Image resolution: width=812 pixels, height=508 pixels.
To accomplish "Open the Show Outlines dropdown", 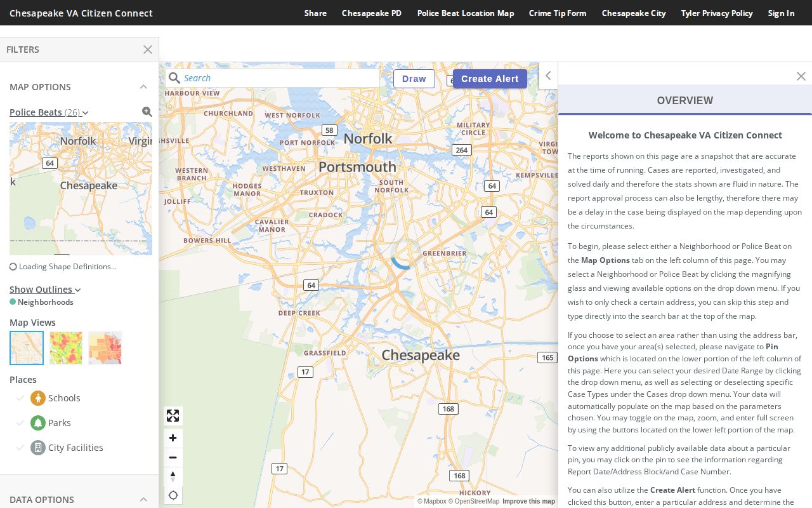I will (45, 290).
